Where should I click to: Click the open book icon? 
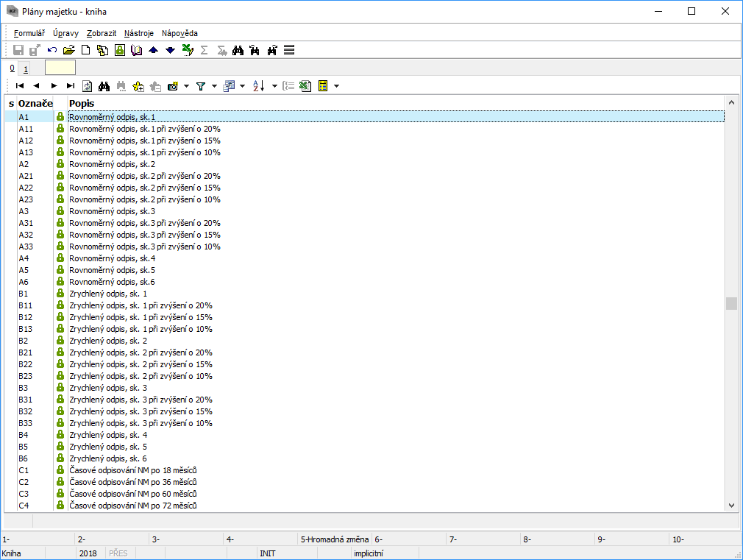[137, 50]
